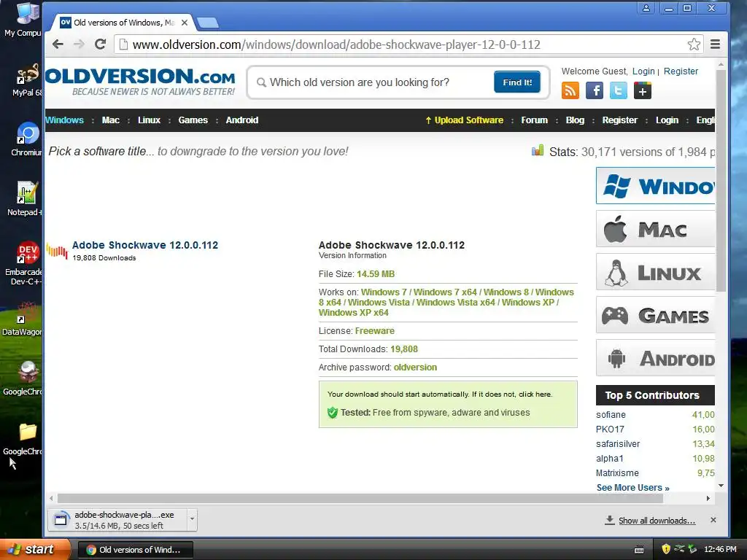747x560 pixels.
Task: Click the Freeware license value
Action: tap(374, 331)
